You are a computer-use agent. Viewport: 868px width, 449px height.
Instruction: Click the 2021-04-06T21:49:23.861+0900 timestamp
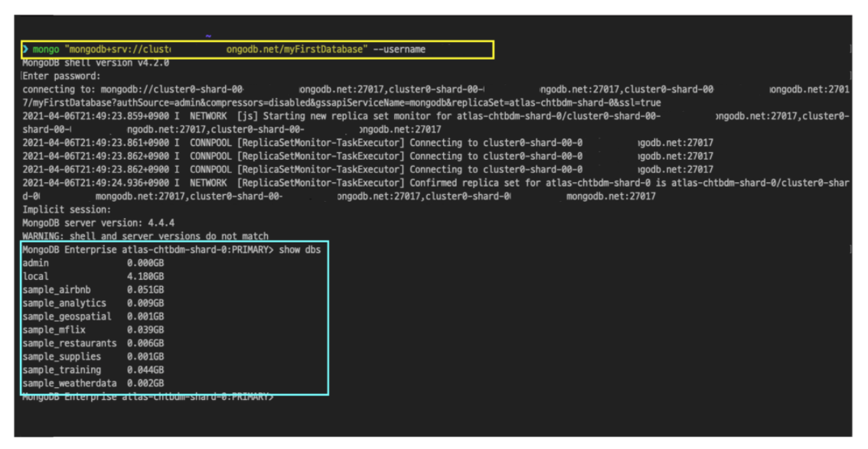point(96,143)
